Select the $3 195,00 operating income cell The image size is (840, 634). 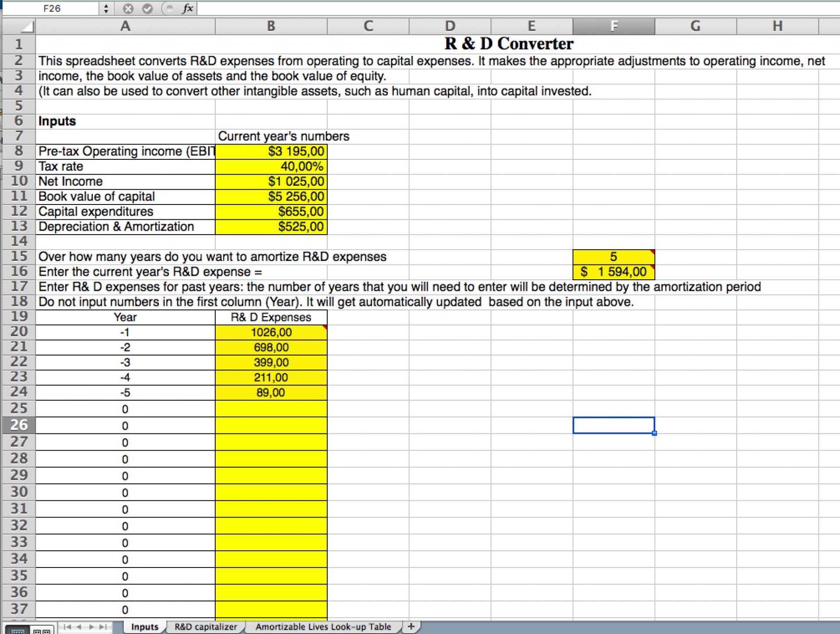(271, 151)
